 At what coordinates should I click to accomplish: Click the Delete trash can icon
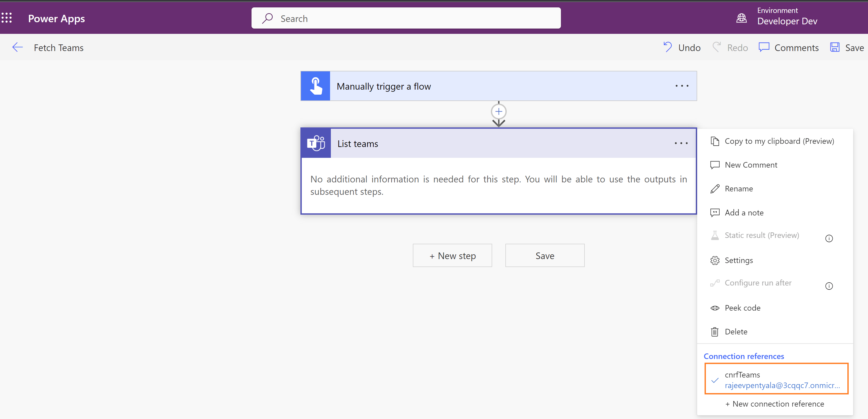(715, 332)
